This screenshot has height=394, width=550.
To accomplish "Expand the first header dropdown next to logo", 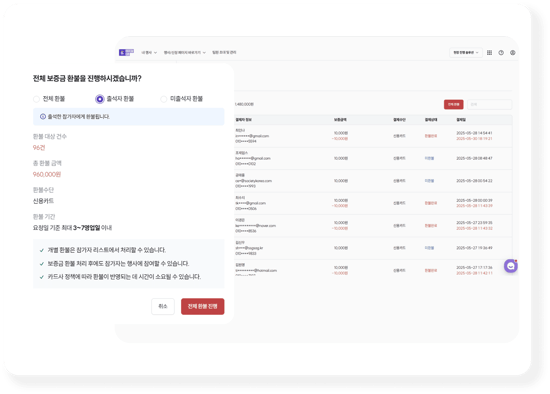I will (x=149, y=53).
